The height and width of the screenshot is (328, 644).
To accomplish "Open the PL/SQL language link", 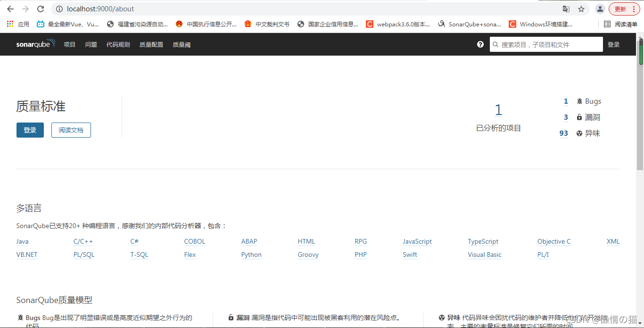I will [84, 254].
